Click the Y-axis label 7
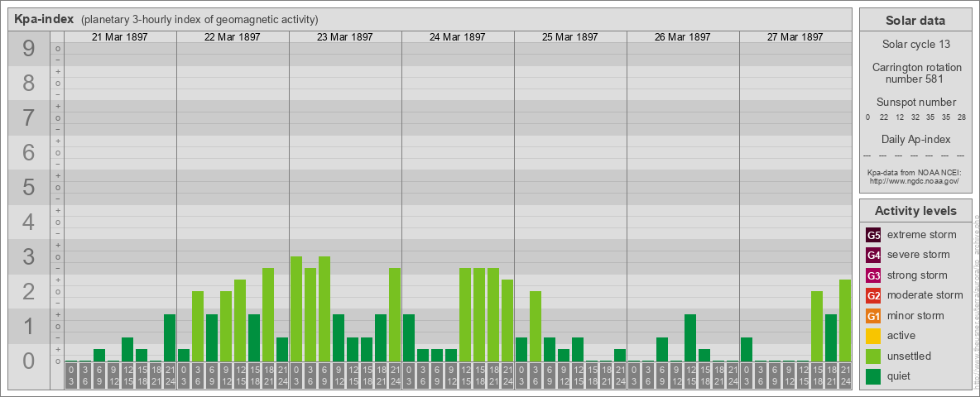Viewport: 980px width, 397px height. (29, 118)
